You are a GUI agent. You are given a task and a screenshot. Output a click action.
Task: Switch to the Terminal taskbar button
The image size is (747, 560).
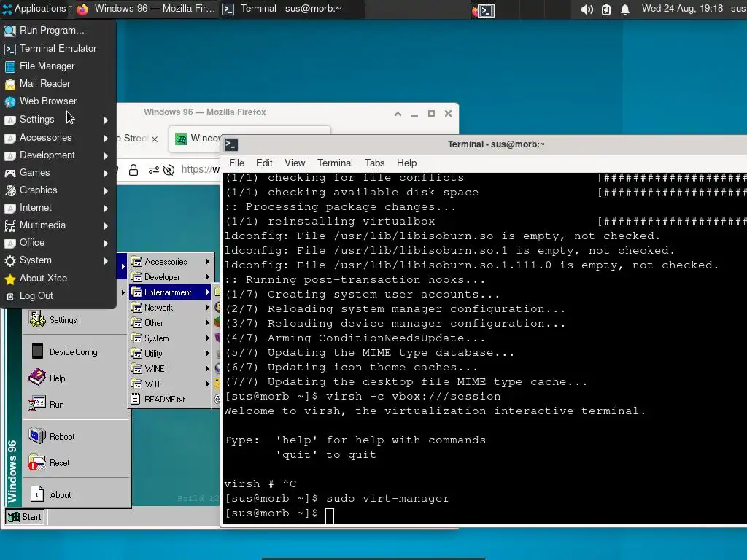292,9
